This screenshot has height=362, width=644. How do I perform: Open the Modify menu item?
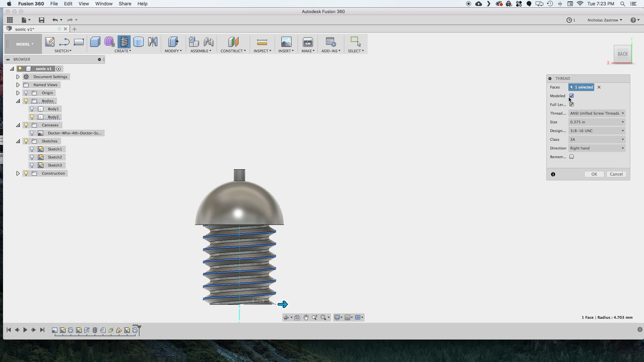point(173,51)
